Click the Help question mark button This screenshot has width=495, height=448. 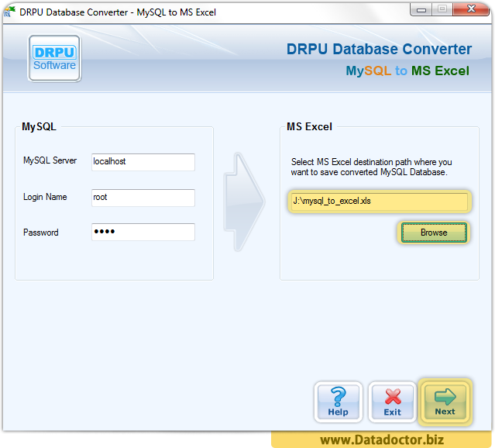point(338,401)
